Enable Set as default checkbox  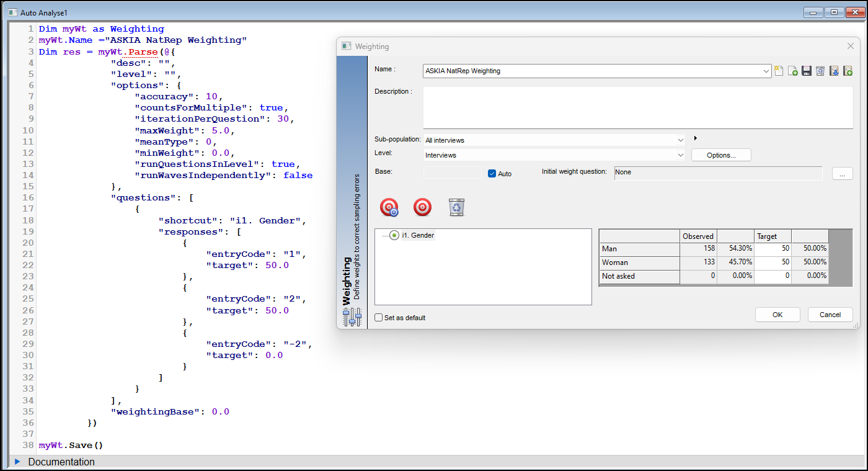click(379, 318)
